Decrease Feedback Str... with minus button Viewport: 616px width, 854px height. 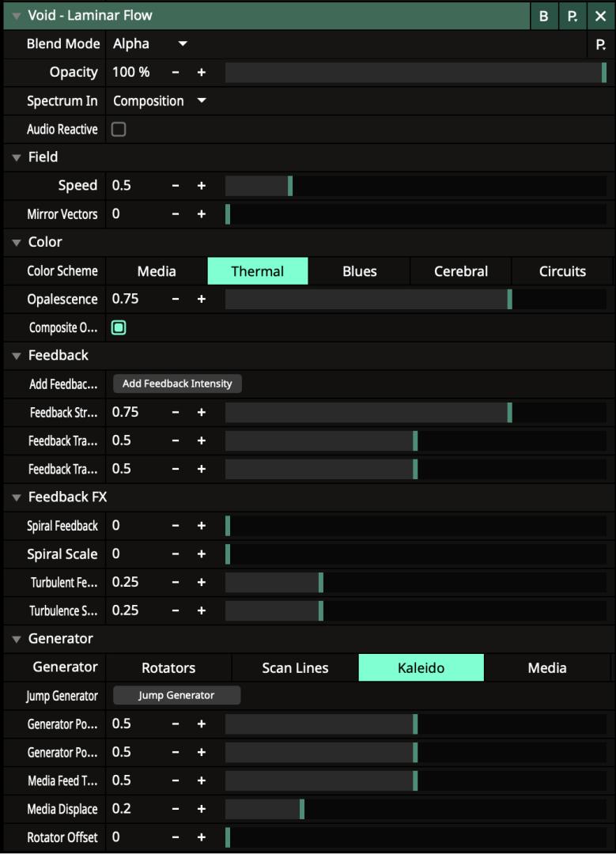coord(176,412)
